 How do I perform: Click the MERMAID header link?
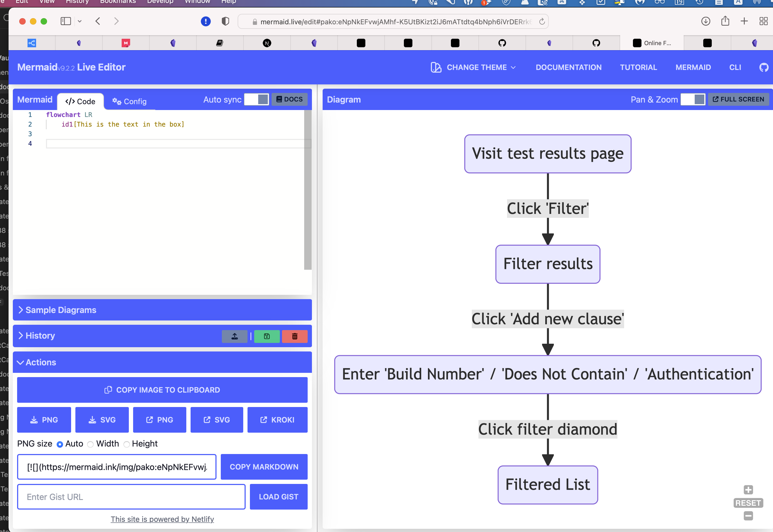pyautogui.click(x=693, y=67)
